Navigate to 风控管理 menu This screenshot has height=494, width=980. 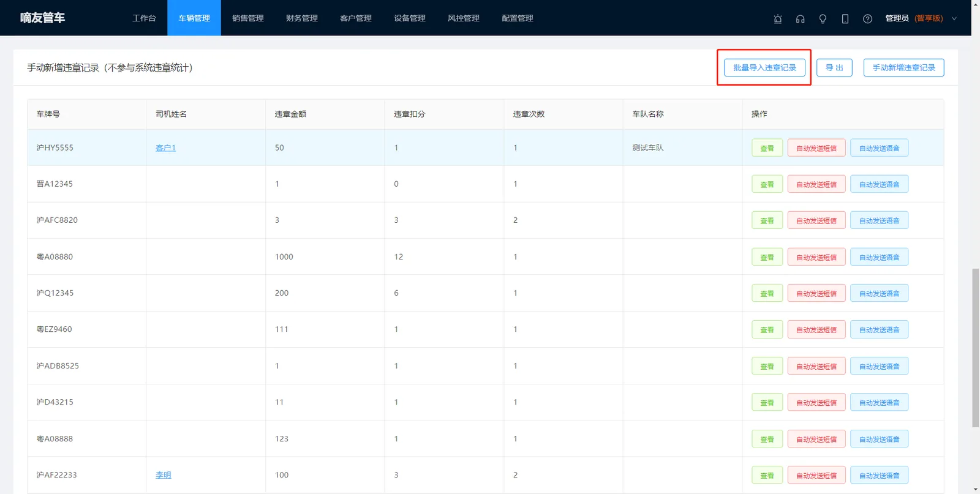[464, 18]
